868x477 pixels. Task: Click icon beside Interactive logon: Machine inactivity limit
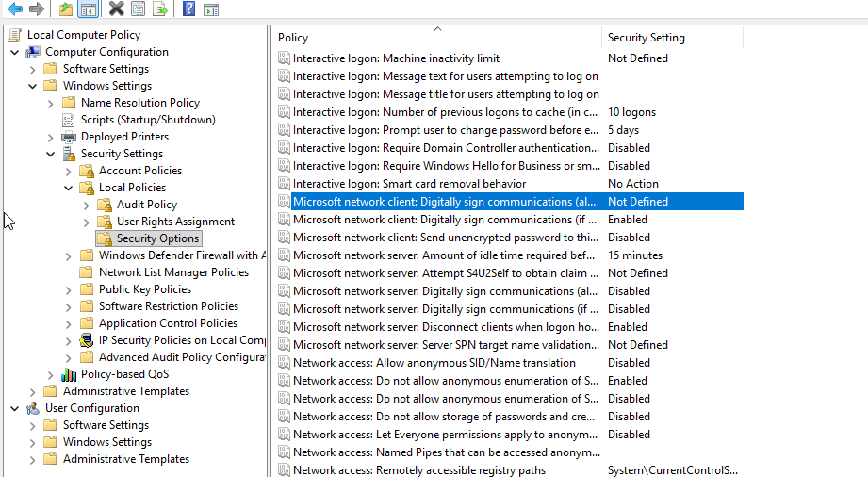click(x=284, y=58)
